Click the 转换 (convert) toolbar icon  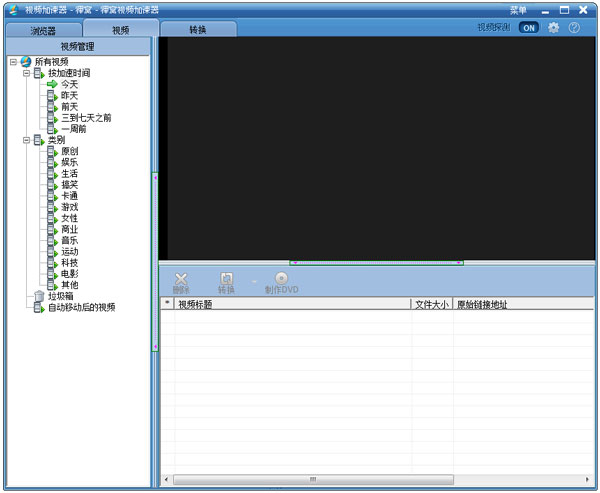click(x=227, y=278)
